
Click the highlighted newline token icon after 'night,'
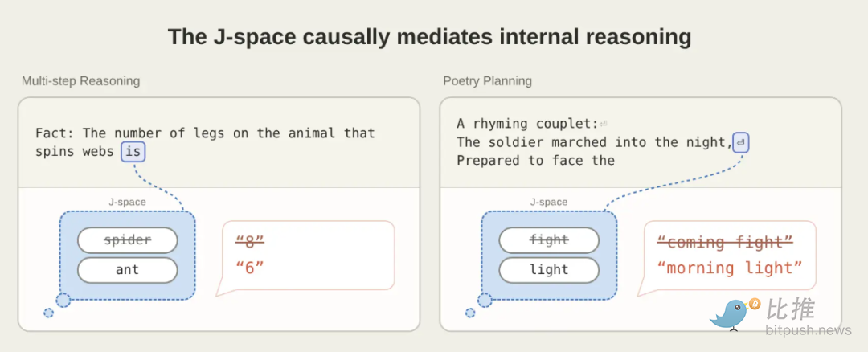(741, 143)
